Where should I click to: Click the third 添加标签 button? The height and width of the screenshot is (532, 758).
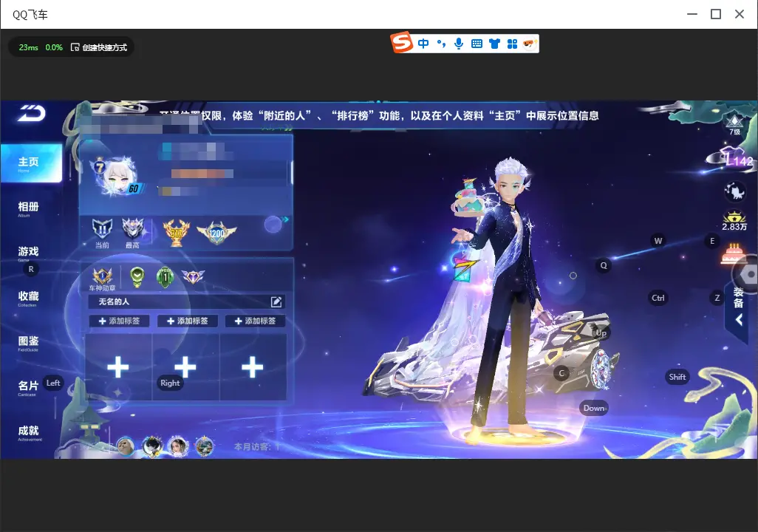click(255, 321)
